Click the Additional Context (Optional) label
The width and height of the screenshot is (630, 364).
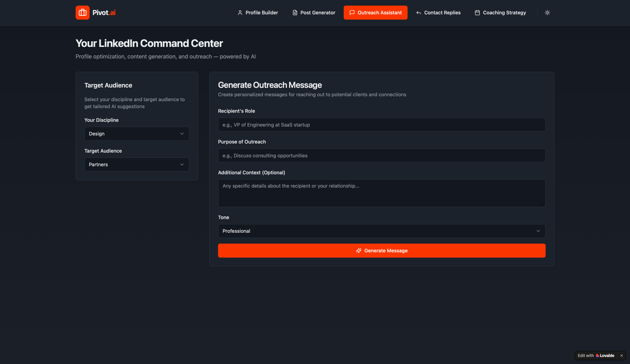click(x=252, y=173)
